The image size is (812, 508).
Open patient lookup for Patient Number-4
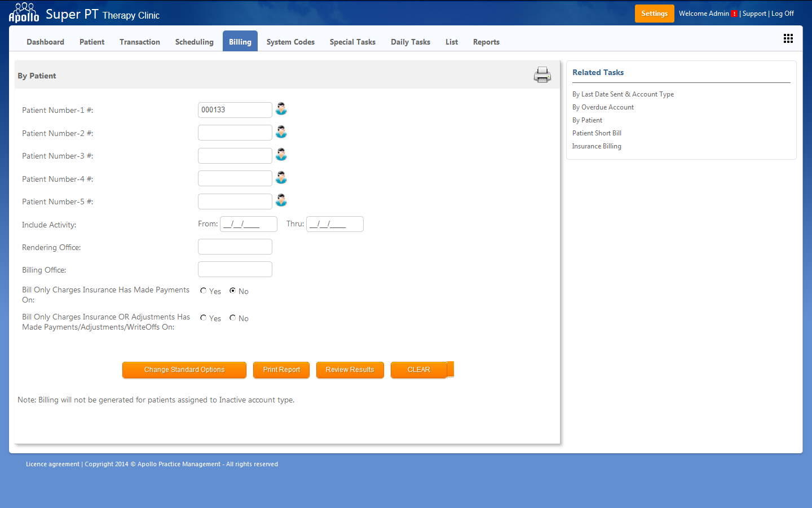pyautogui.click(x=281, y=178)
